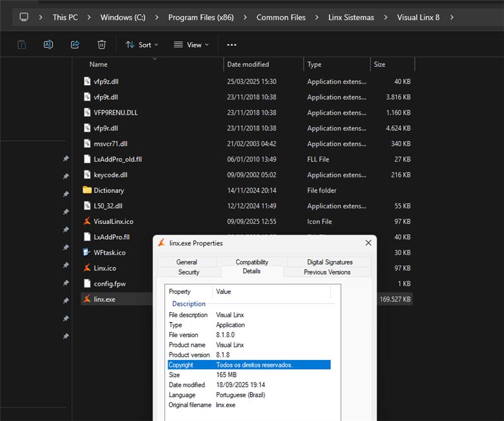This screenshot has width=504, height=421.
Task: Go to the Compatibility tab
Action: (x=252, y=262)
